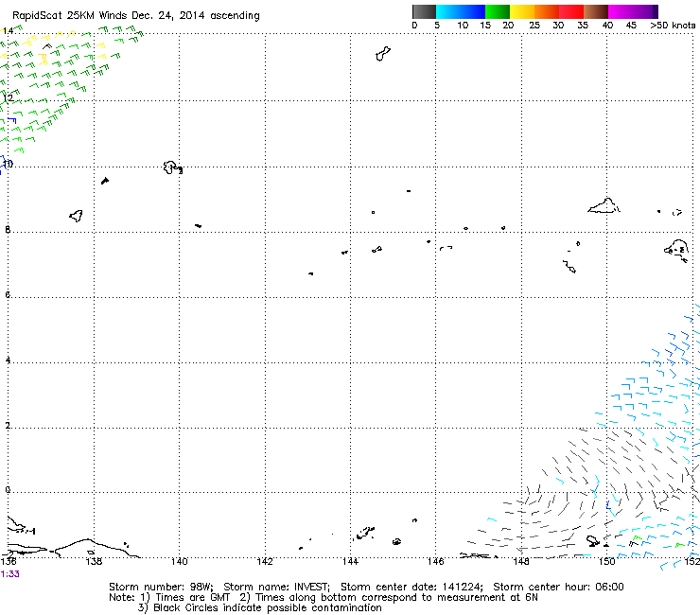Image resolution: width=700 pixels, height=615 pixels.
Task: Click the longitude axis label '138'
Action: coord(94,562)
